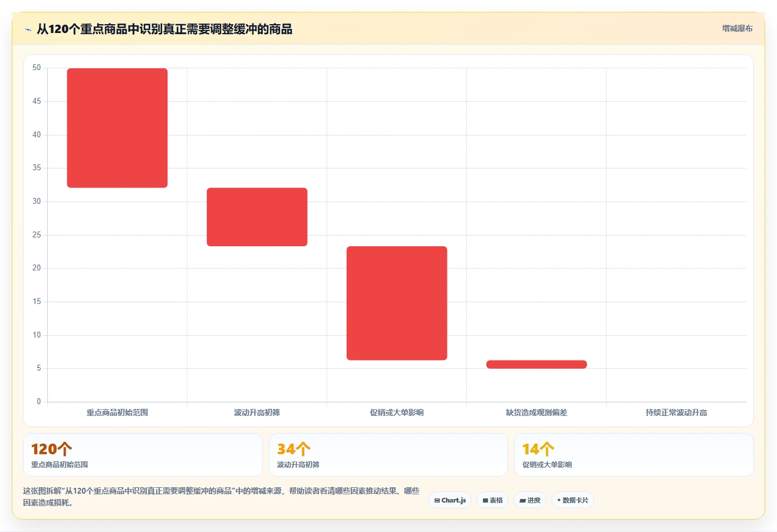This screenshot has width=777, height=532.
Task: Click the y-axis tick label 0
Action: pyautogui.click(x=39, y=402)
